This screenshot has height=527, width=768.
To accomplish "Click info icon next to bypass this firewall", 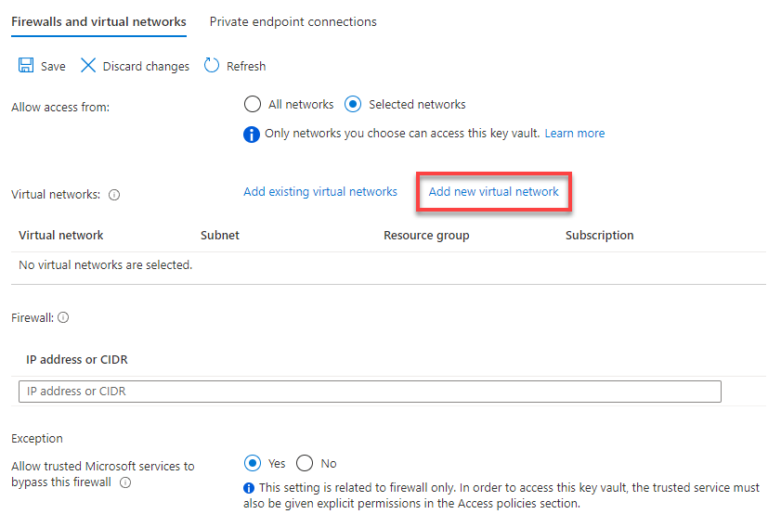I will [x=125, y=482].
